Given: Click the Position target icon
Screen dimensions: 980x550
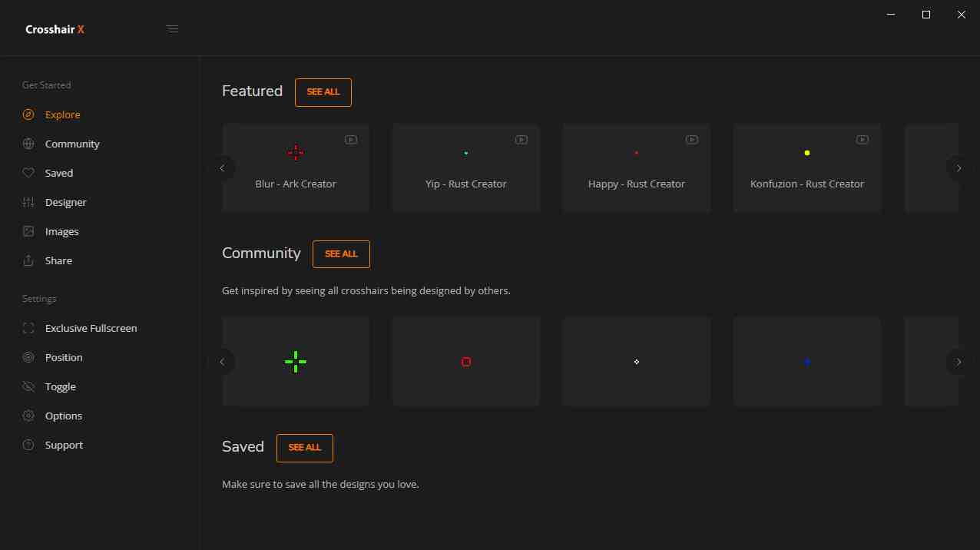Looking at the screenshot, I should [x=28, y=357].
